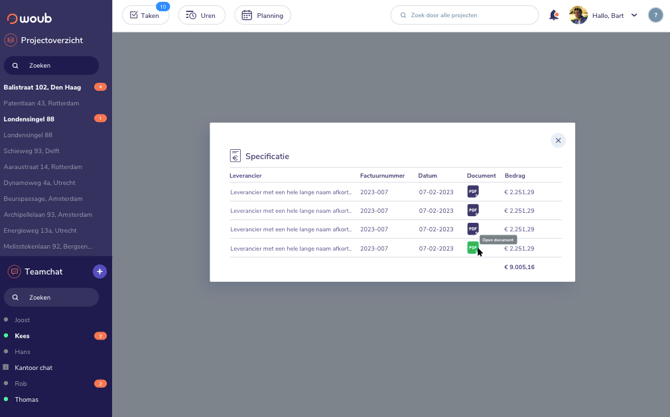
Task: Open the Taken tab
Action: click(145, 15)
